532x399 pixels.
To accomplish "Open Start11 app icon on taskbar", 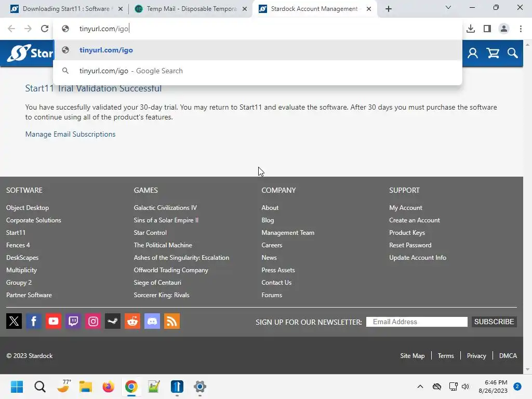I will [177, 387].
